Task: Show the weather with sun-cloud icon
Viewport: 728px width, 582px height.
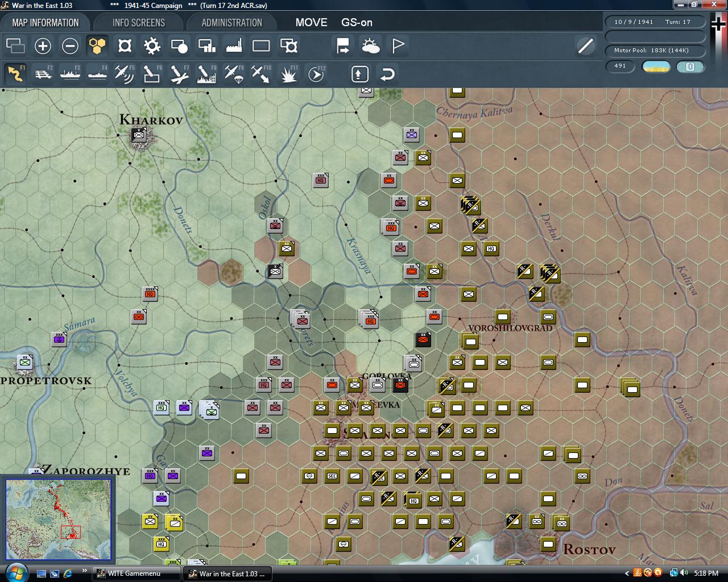Action: 370,45
